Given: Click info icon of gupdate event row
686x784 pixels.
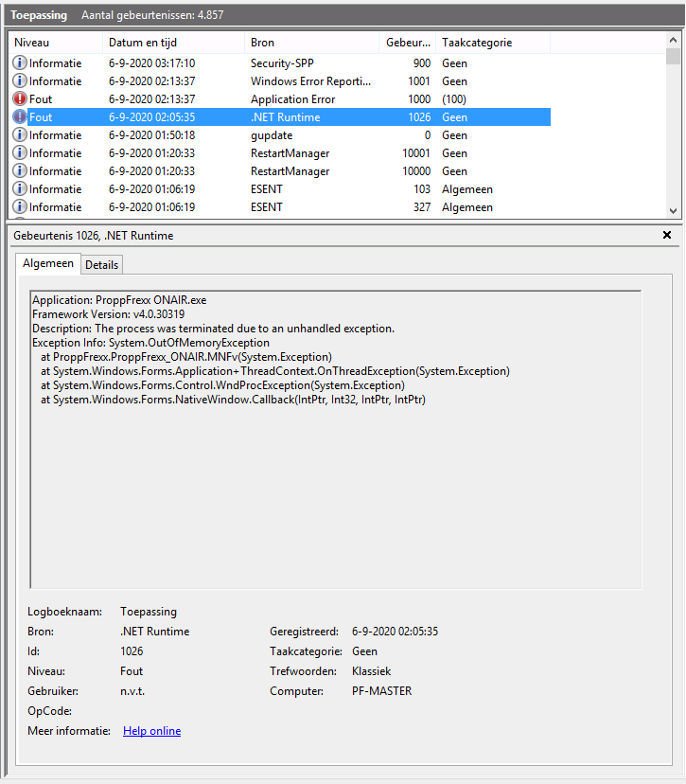Looking at the screenshot, I should click(x=20, y=135).
